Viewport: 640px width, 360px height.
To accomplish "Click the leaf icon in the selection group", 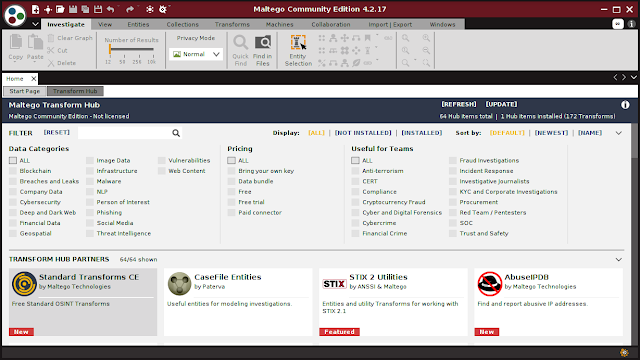I will point(356,63).
